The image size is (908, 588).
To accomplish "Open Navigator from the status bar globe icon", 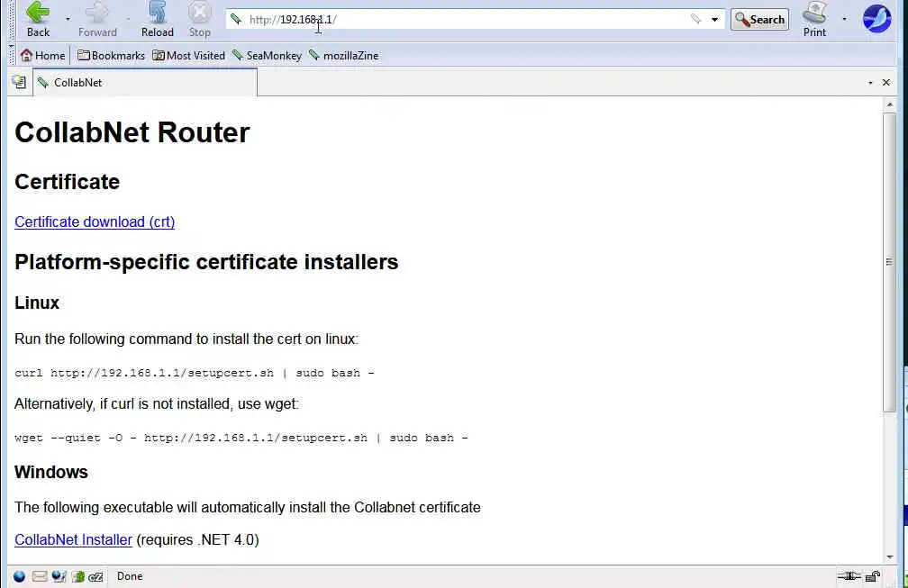I will tap(19, 576).
